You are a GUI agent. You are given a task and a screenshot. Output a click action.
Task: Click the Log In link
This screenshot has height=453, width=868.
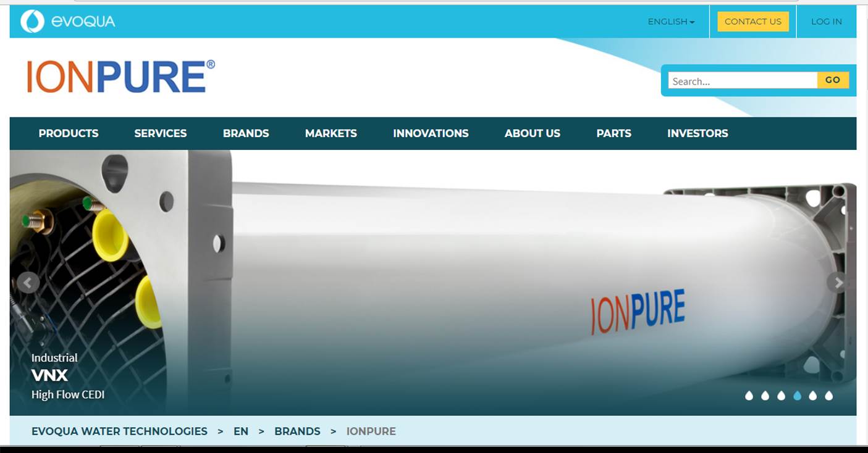[827, 22]
